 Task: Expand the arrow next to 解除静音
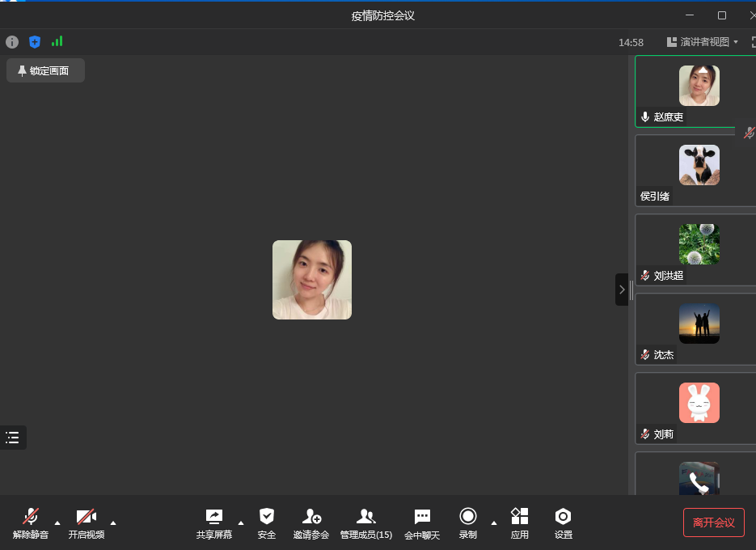pos(57,522)
